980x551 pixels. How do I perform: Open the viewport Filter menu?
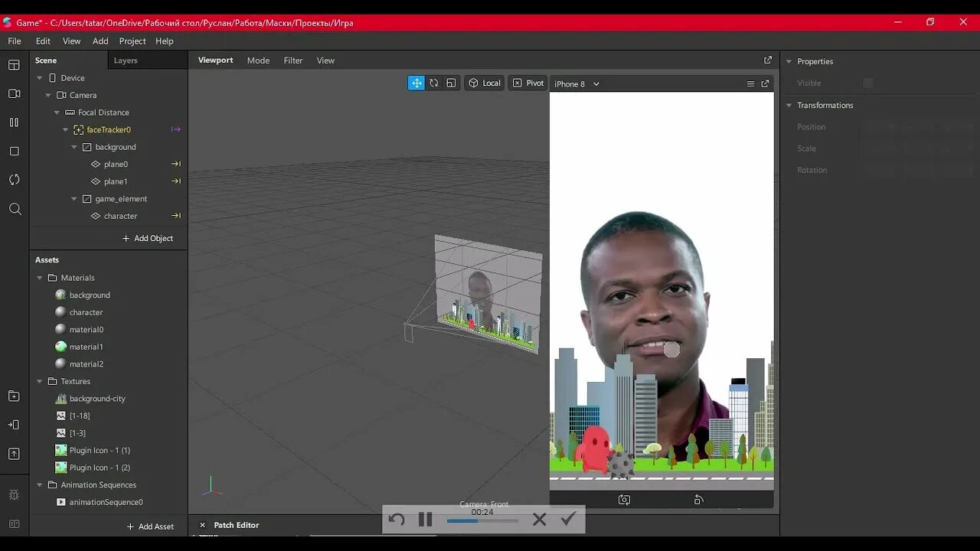click(293, 60)
